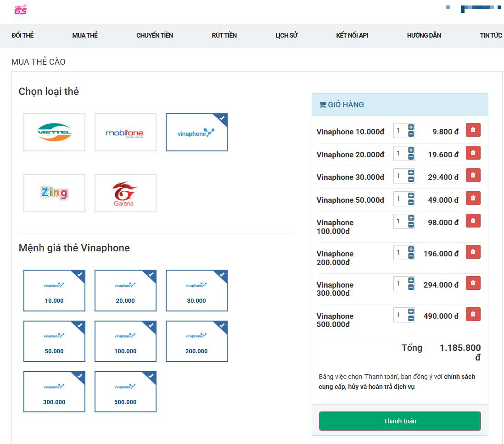Increase quantity of Vinaphone 300.000đ
Image resolution: width=504 pixels, height=444 pixels.
(411, 280)
